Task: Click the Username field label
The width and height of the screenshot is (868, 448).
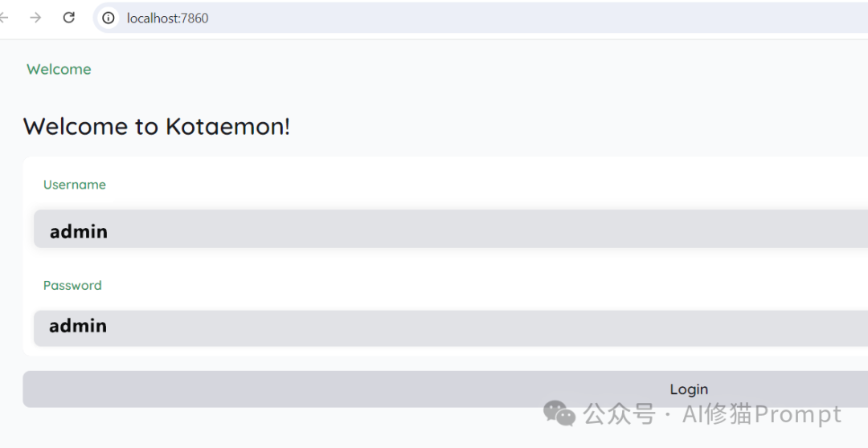Action: [75, 185]
